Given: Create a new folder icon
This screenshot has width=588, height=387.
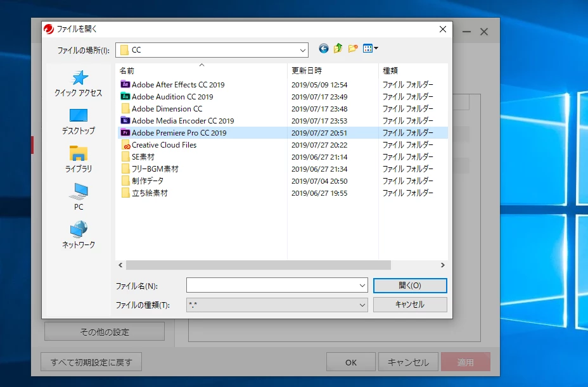Looking at the screenshot, I should [353, 48].
